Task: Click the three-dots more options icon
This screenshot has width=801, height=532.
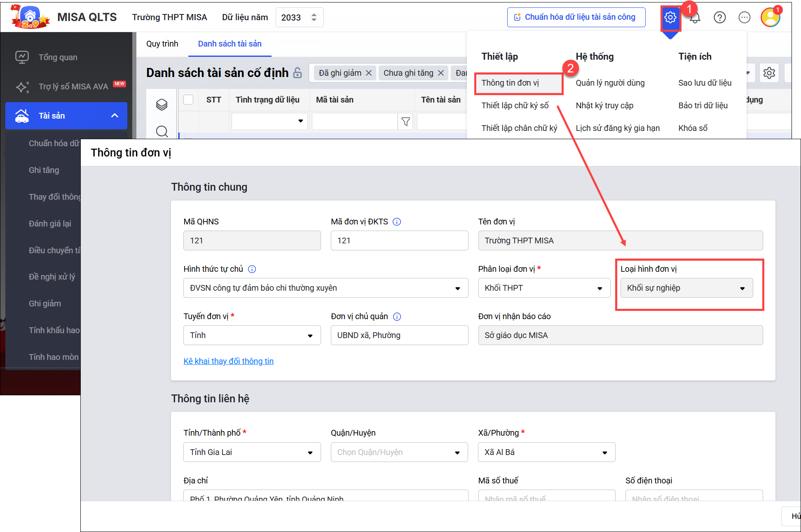Action: (744, 17)
